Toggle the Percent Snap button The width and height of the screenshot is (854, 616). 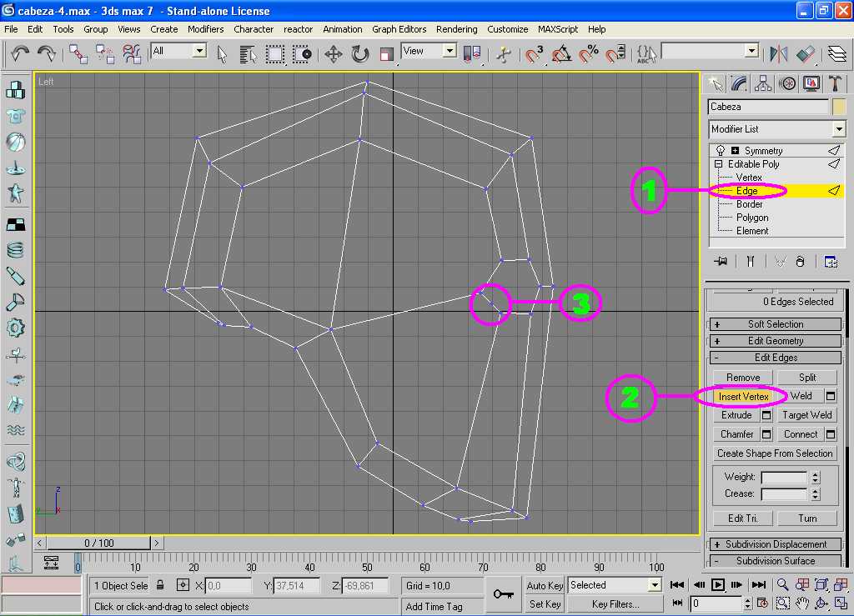(589, 54)
